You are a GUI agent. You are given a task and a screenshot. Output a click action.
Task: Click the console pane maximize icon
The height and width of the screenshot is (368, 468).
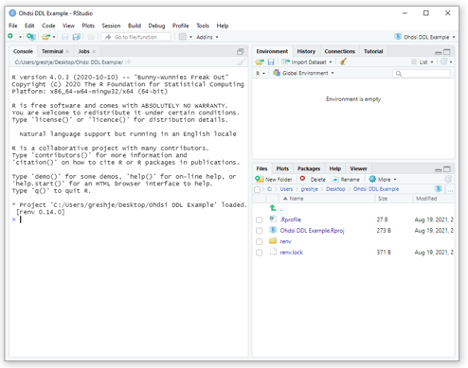240,52
